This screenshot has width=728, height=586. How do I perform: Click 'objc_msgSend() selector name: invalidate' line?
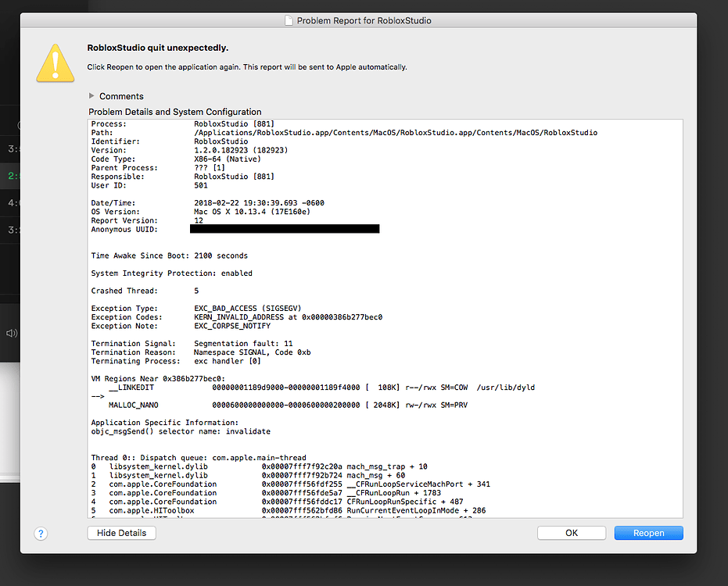point(181,431)
